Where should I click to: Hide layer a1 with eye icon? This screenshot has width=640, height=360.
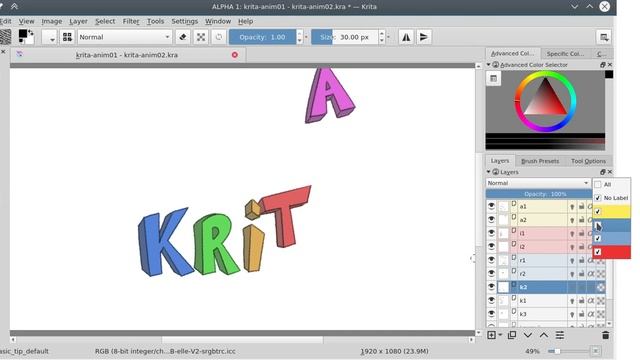491,207
